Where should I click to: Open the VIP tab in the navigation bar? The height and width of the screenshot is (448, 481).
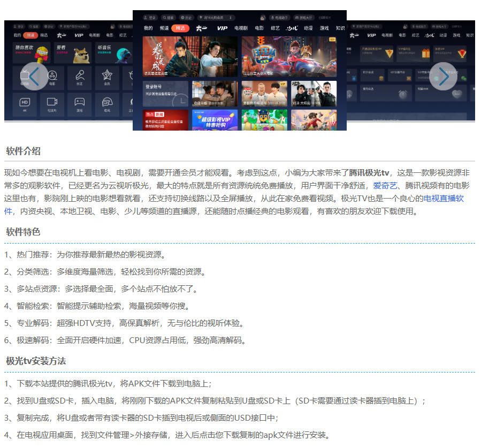(222, 28)
